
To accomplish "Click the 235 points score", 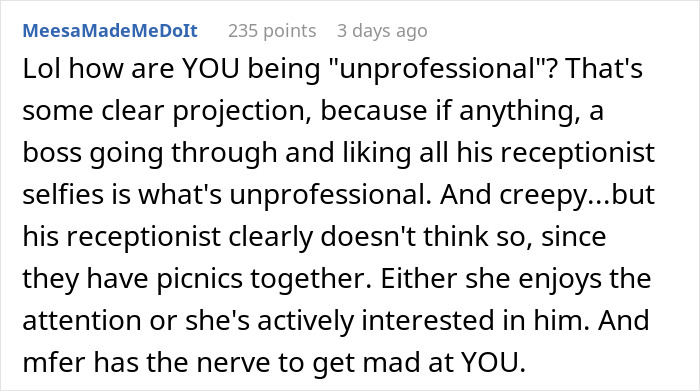I will (x=272, y=31).
